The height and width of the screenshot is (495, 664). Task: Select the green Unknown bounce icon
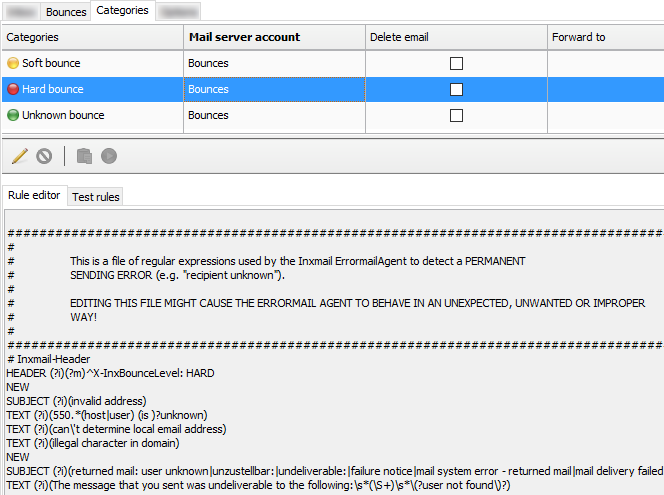tap(13, 115)
